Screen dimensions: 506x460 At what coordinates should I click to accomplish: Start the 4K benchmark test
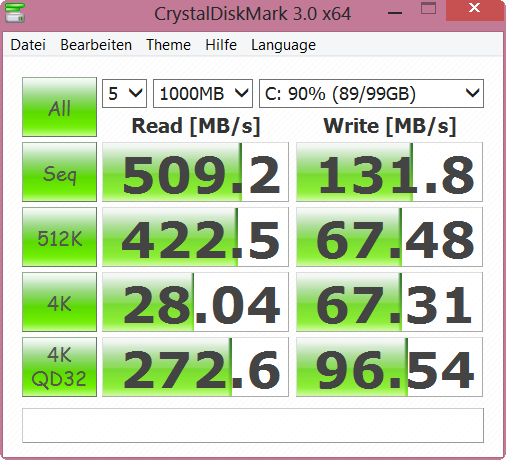tap(59, 302)
